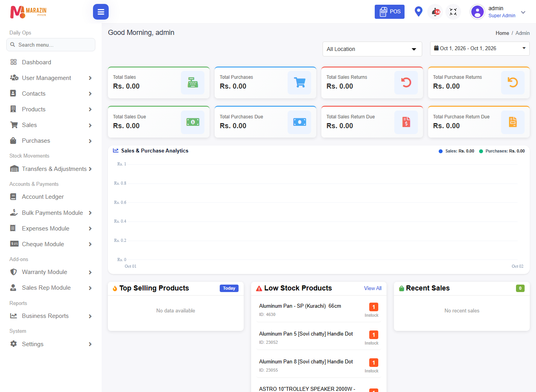Expand the admin account menu chevron
Image resolution: width=536 pixels, height=392 pixels.
pos(523,12)
